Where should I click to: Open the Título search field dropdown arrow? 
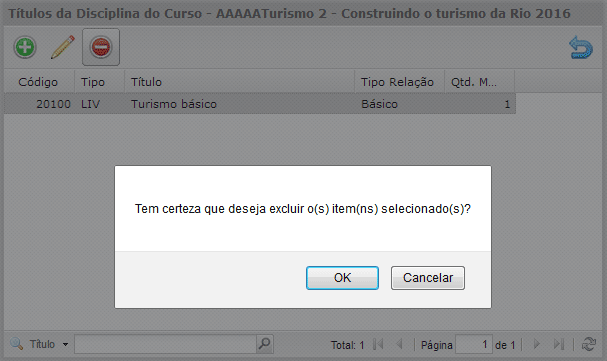[x=65, y=344]
